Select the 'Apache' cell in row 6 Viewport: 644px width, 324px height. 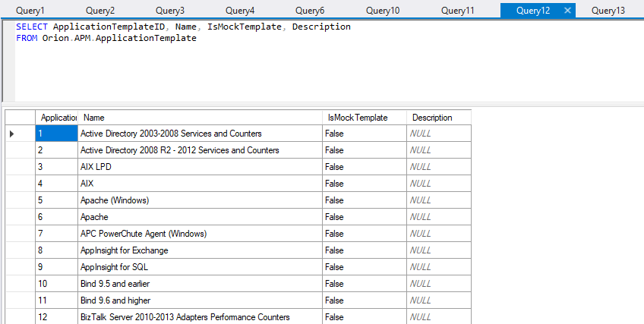pos(200,217)
